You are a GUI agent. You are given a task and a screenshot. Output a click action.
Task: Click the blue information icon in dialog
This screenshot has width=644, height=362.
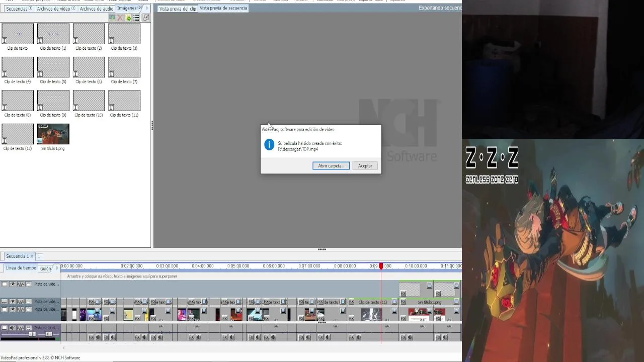pos(269,145)
